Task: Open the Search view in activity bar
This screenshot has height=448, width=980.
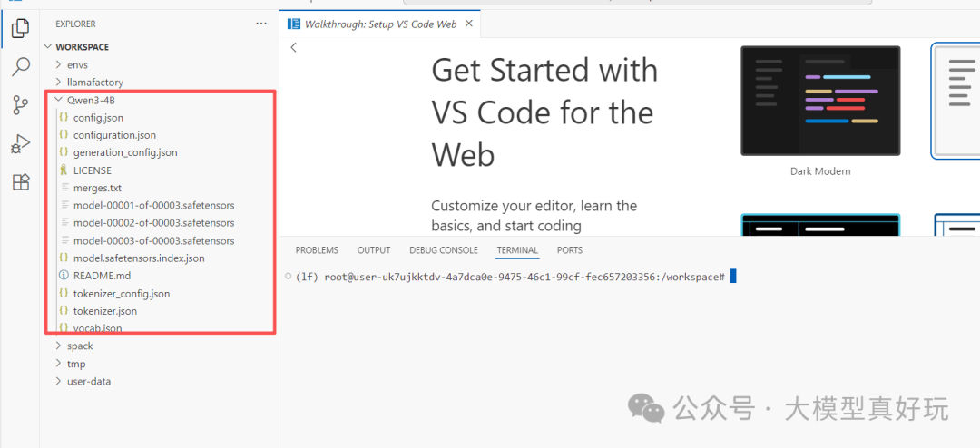Action: click(x=21, y=67)
